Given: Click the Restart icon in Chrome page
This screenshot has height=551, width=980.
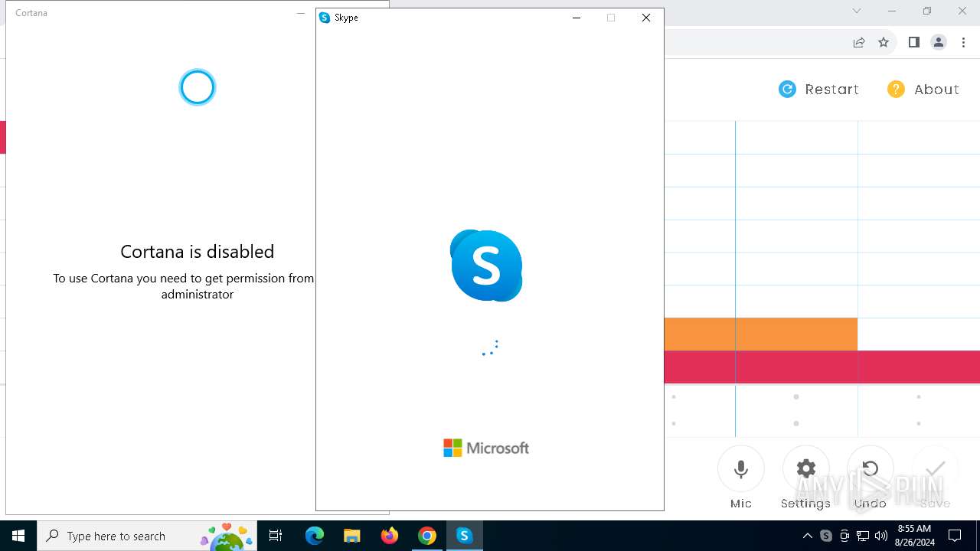Looking at the screenshot, I should coord(787,90).
